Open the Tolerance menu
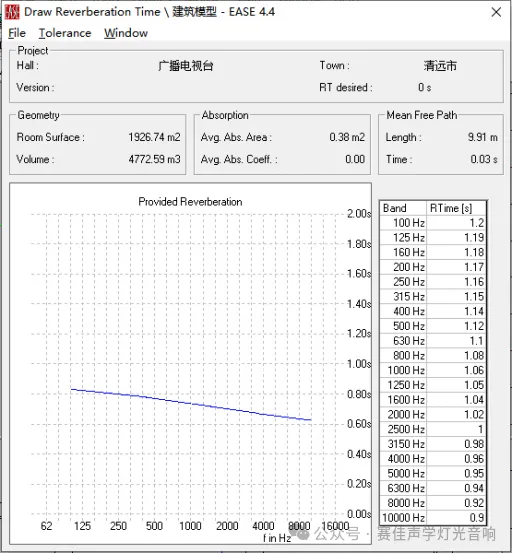Screen dimensions: 512x554 point(65,33)
